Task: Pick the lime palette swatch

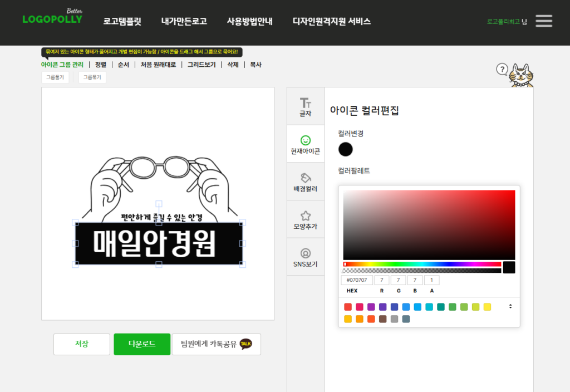Action: pyautogui.click(x=476, y=307)
